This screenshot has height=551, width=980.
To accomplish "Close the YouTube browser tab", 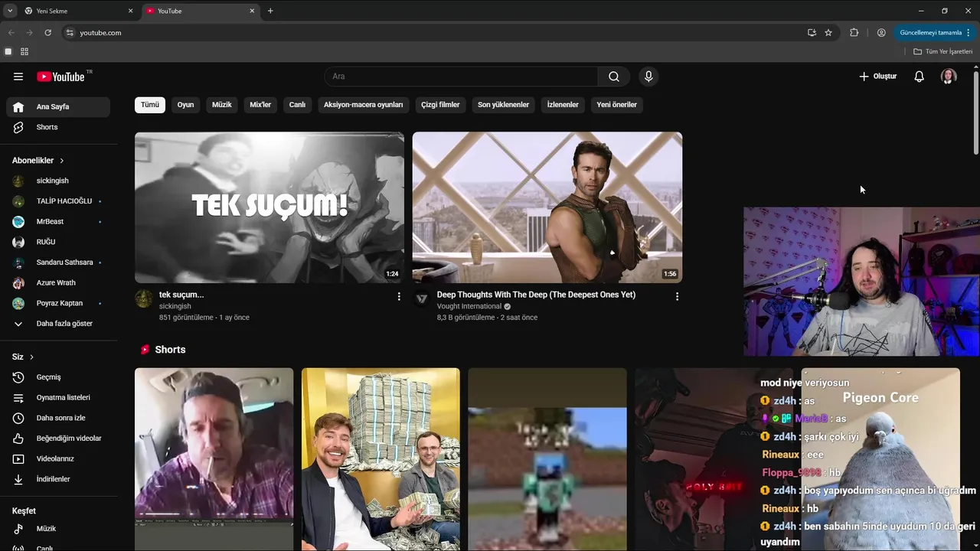I will 252,11.
